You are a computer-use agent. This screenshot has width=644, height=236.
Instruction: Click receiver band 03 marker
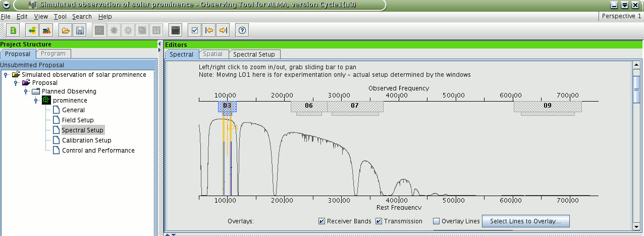click(227, 106)
